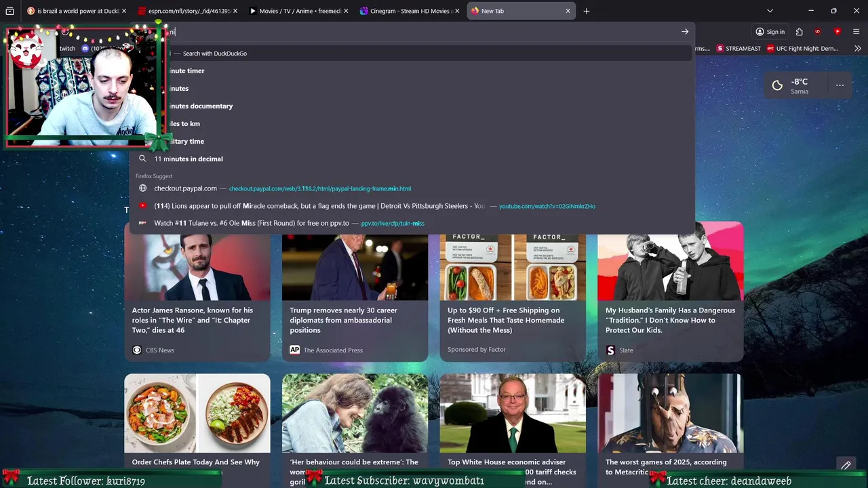Image resolution: width=868 pixels, height=488 pixels.
Task: Open the Factor meals sponsored image
Action: tap(513, 267)
